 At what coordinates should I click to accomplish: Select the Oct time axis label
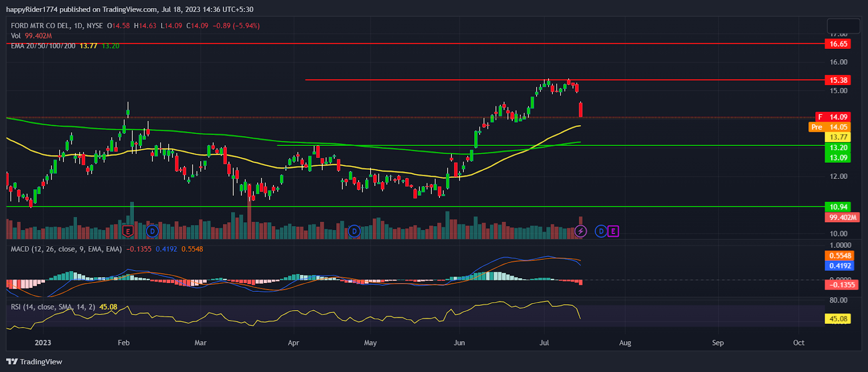click(799, 343)
